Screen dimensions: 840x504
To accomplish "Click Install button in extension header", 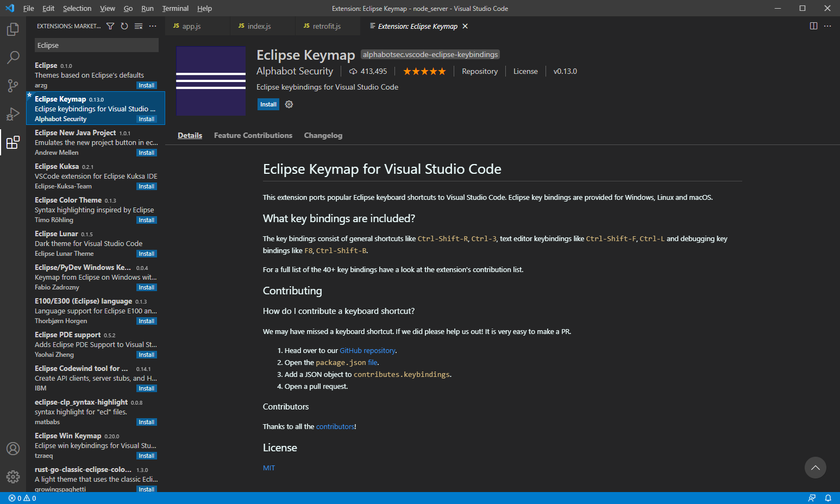I will point(268,104).
